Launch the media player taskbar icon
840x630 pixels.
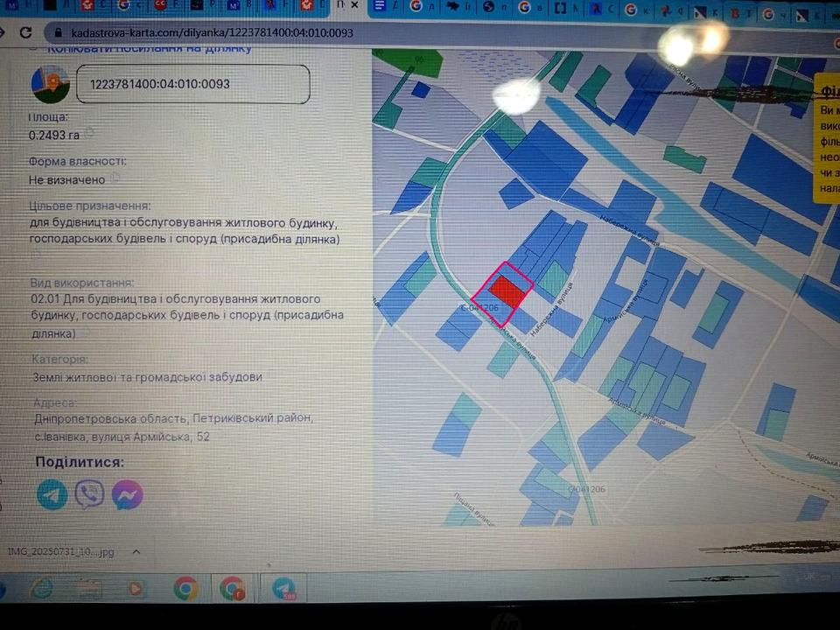tap(136, 589)
